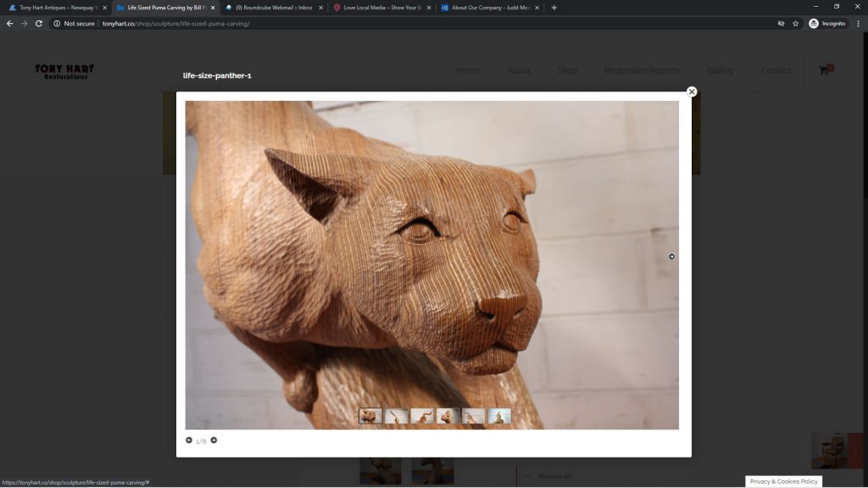Select the first thumbnail in lightbox strip
Viewport: 868px width, 488px height.
pyautogui.click(x=370, y=416)
